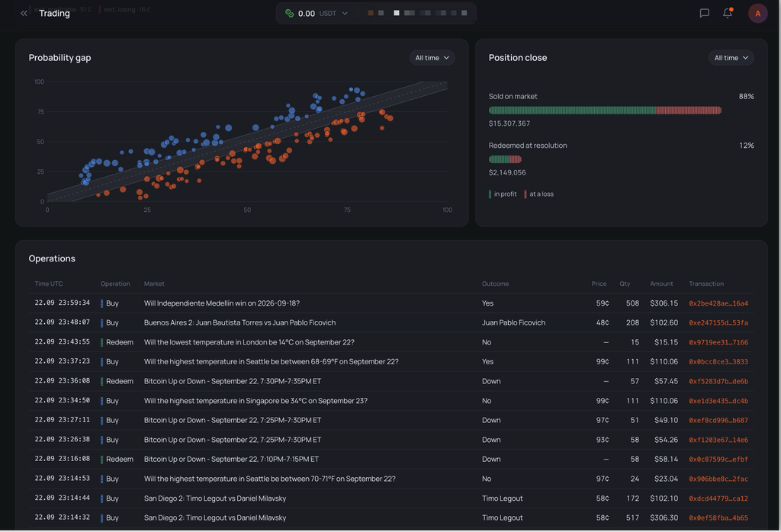Open user avatar menu labeled A
781x532 pixels.
coord(757,14)
